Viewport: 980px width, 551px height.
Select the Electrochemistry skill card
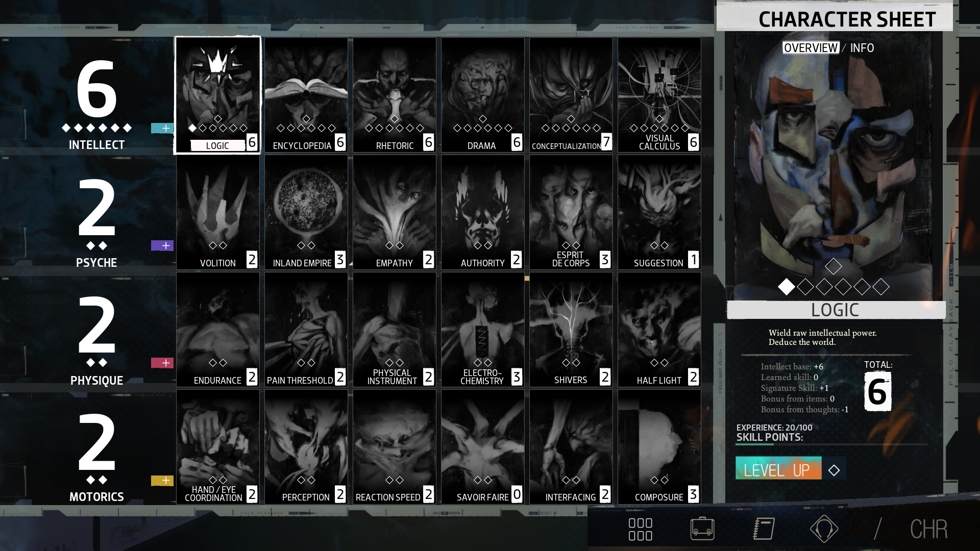[483, 329]
